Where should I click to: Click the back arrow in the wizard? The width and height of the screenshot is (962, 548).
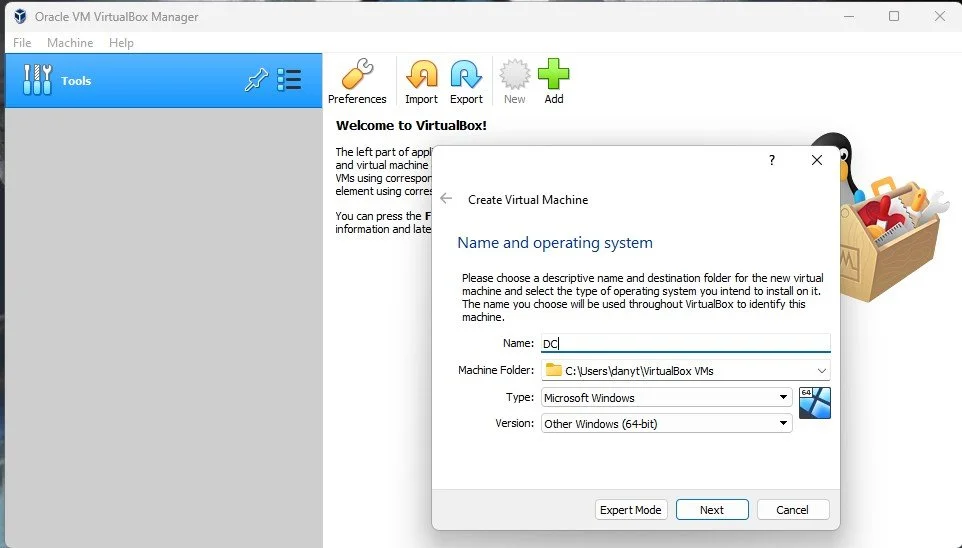coord(446,199)
